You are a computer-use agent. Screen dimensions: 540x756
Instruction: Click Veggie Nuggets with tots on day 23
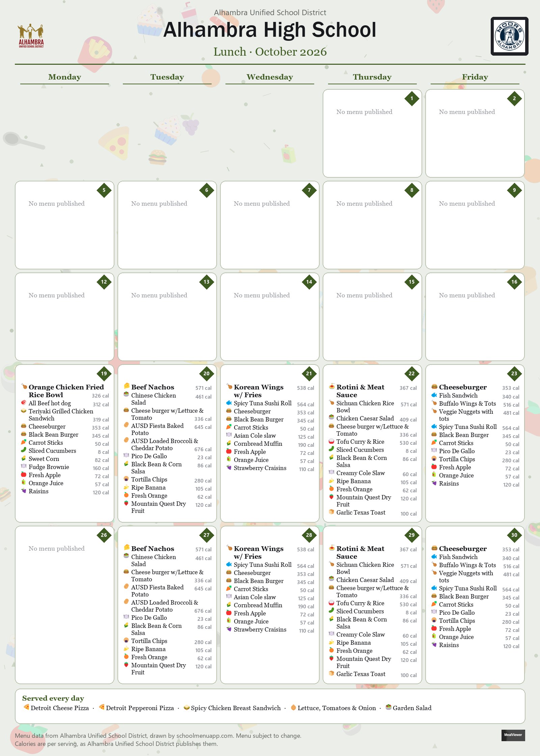[x=466, y=415]
